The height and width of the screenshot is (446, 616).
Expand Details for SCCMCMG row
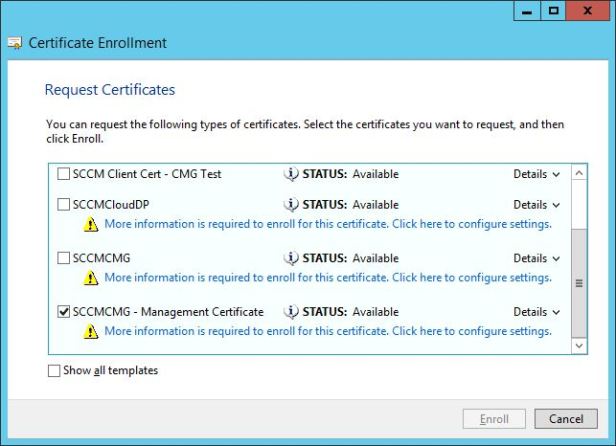point(537,258)
